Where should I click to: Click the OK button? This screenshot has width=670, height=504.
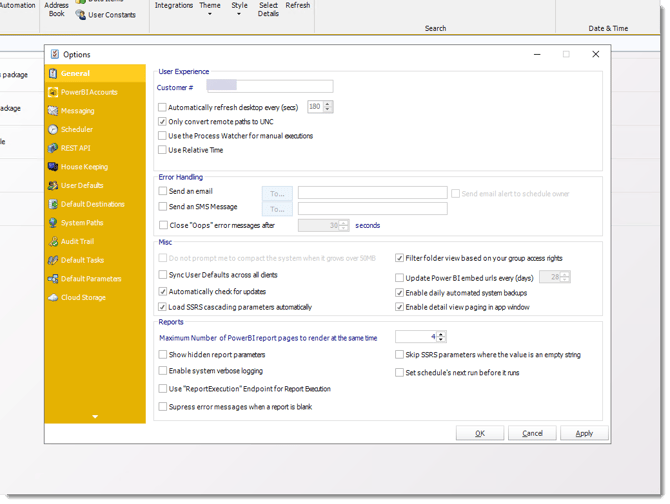point(480,433)
